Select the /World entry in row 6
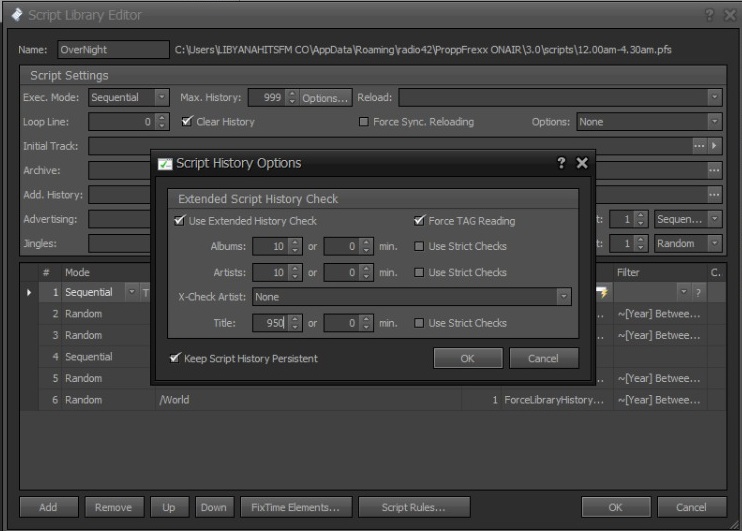The image size is (742, 531). (x=308, y=400)
